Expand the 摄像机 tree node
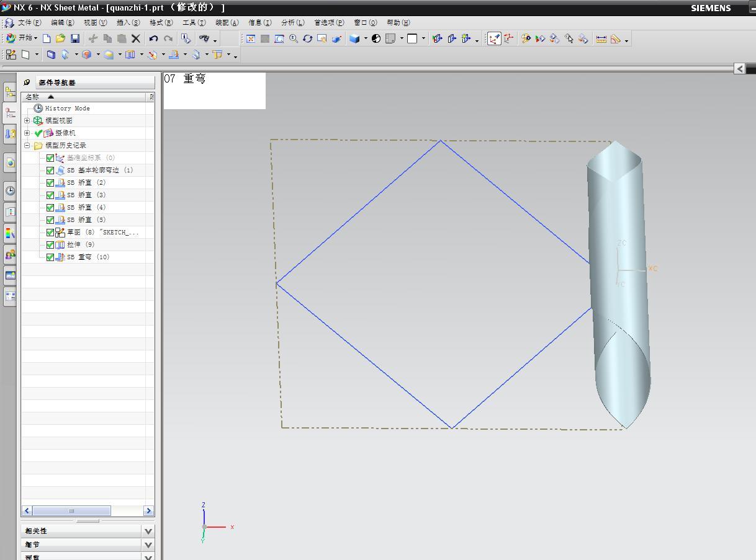The height and width of the screenshot is (560, 756). click(x=27, y=133)
